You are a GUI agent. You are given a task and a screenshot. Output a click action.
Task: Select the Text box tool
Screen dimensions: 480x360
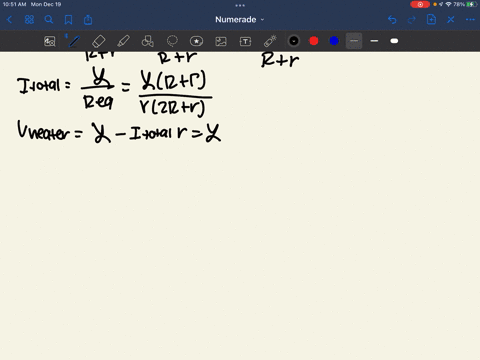[x=245, y=41]
